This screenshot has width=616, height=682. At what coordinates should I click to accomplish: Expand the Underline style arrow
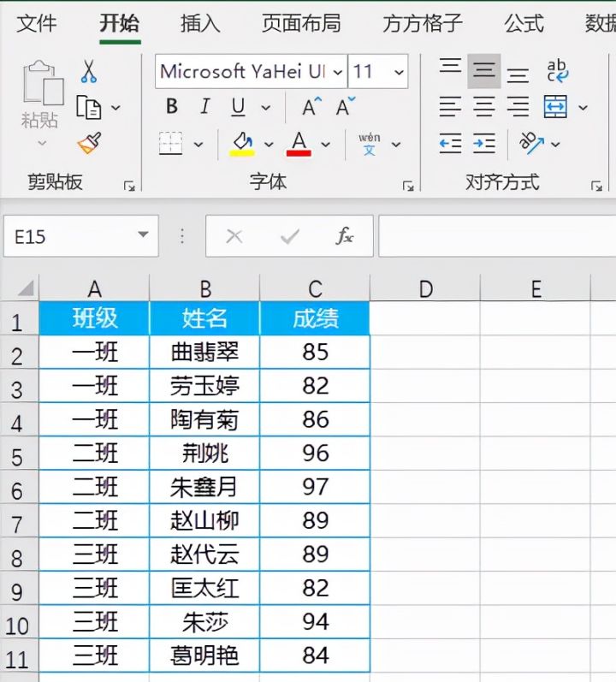[265, 108]
